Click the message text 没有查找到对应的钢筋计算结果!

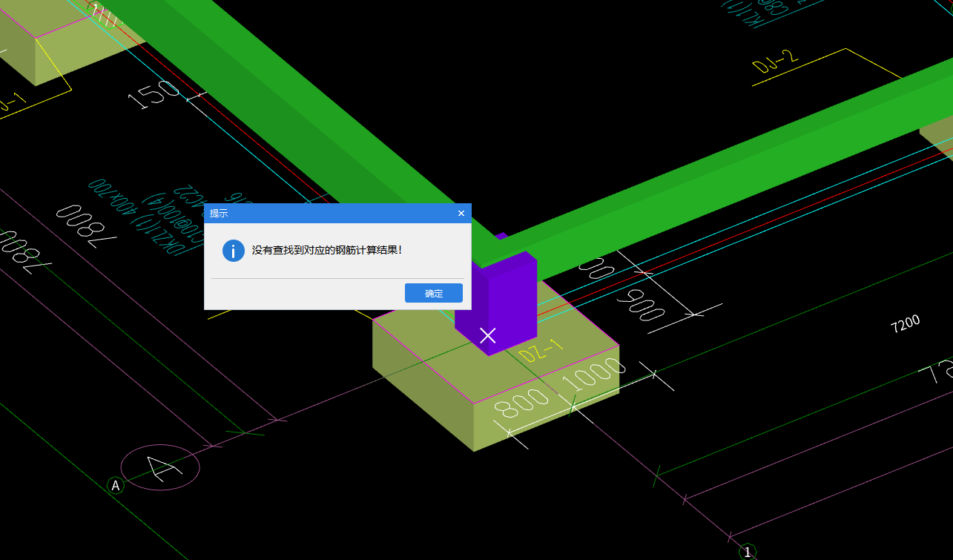coord(327,251)
